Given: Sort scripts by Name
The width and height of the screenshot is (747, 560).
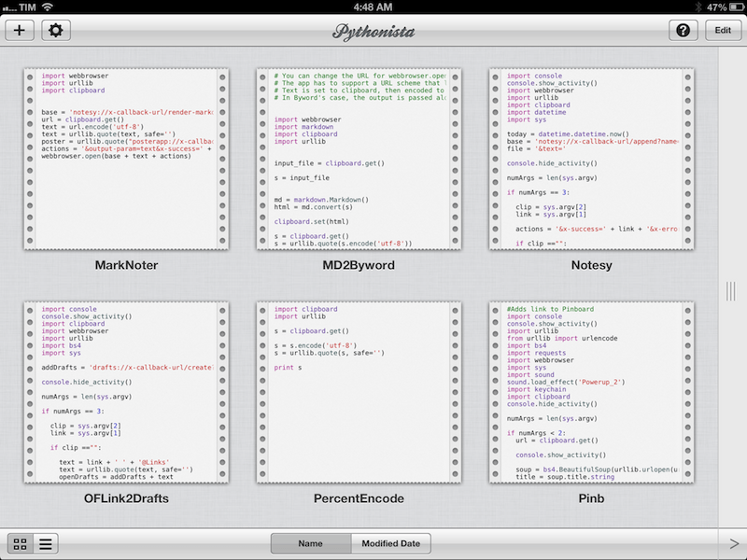Looking at the screenshot, I should tap(311, 543).
